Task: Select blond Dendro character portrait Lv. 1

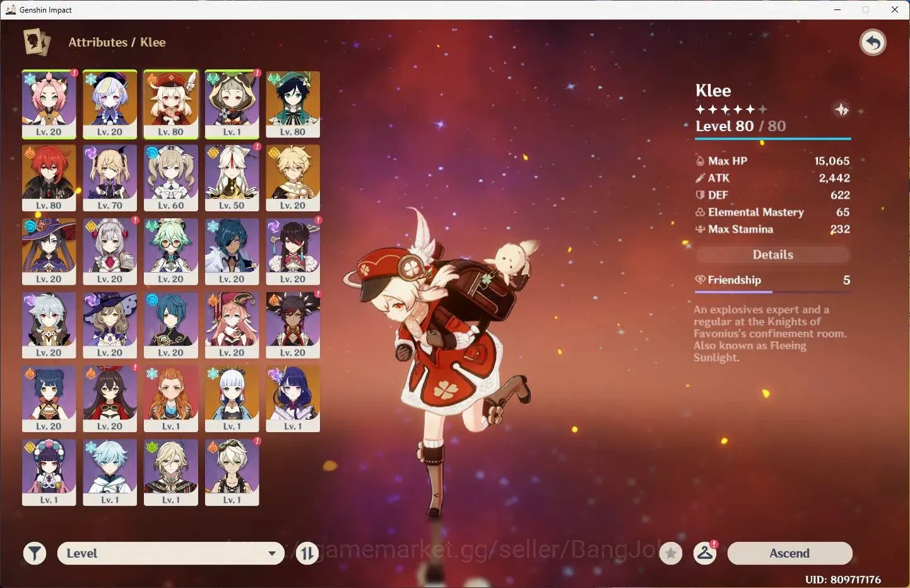Action: [x=170, y=473]
